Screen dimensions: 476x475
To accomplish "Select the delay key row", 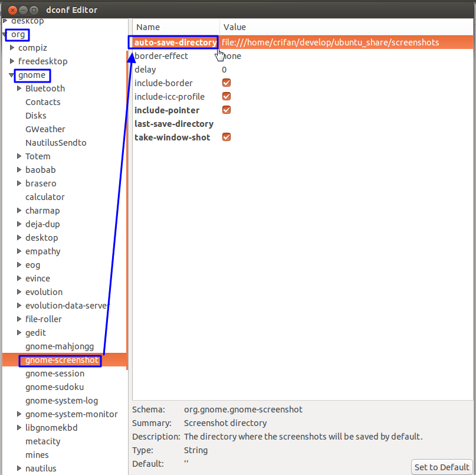I will point(303,70).
